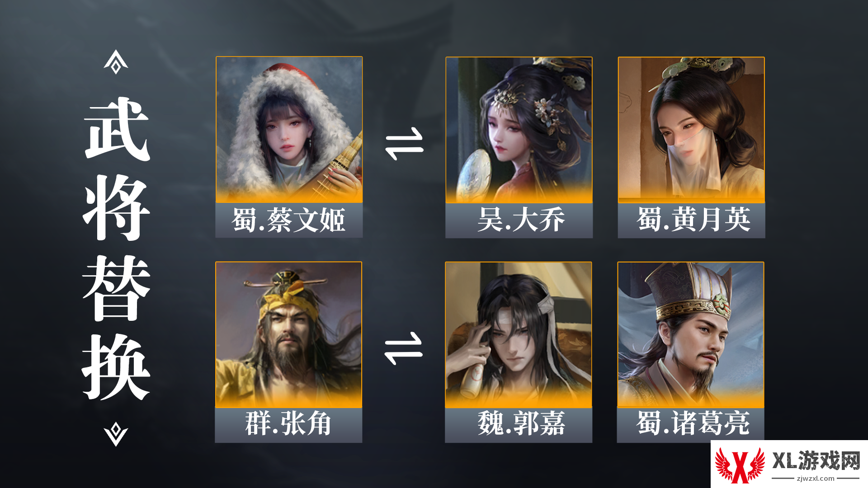Click the swap arrows beside 张角

click(x=403, y=348)
